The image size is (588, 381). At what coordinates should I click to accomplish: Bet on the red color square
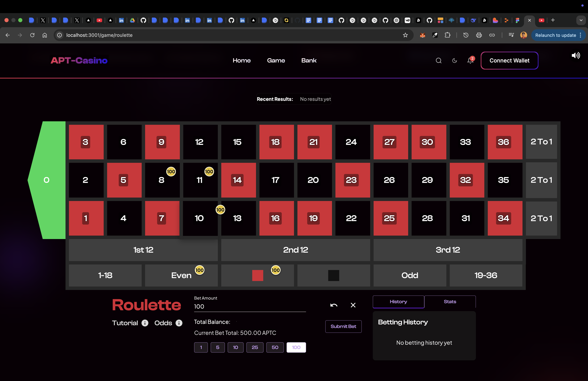pos(257,276)
